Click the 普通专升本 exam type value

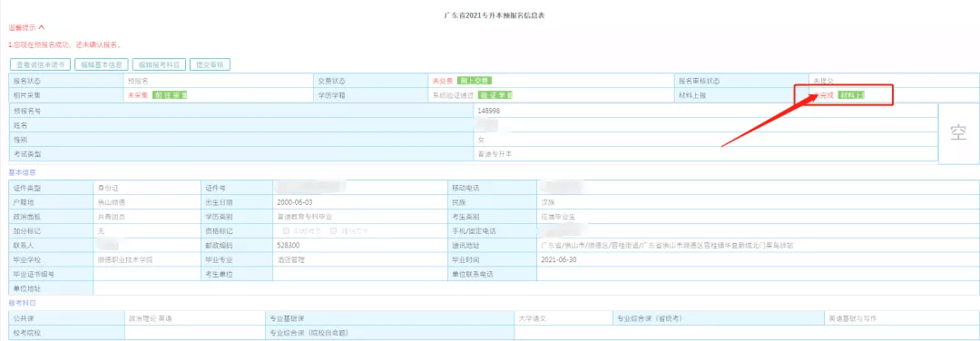[x=495, y=153]
